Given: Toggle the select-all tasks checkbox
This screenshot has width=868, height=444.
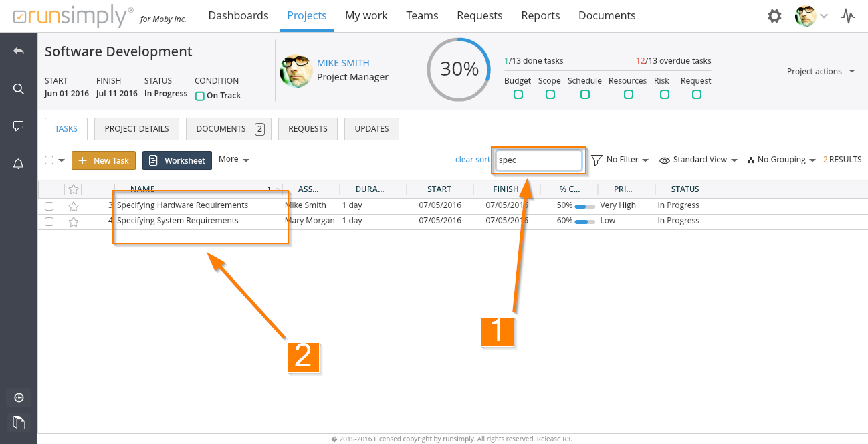Looking at the screenshot, I should coord(49,160).
